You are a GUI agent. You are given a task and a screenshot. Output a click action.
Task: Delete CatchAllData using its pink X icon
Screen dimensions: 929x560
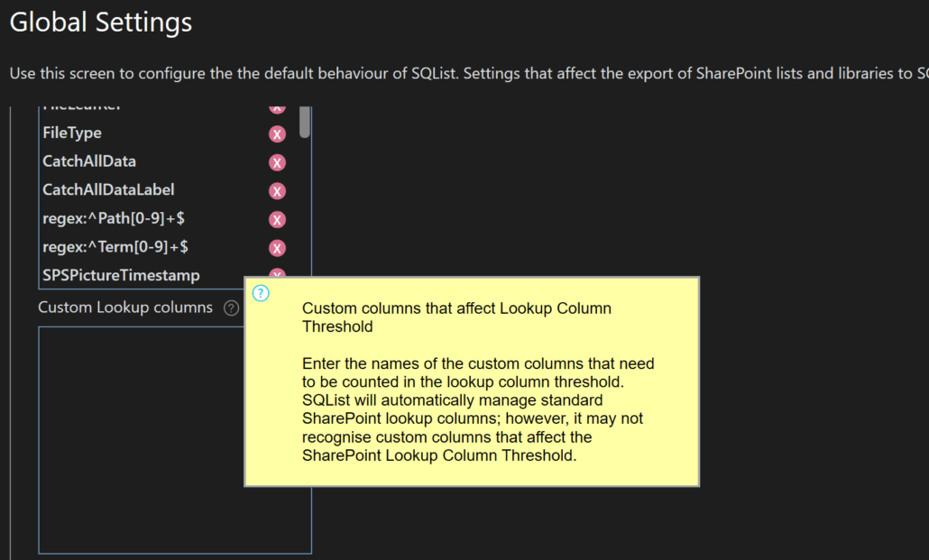[x=277, y=162]
